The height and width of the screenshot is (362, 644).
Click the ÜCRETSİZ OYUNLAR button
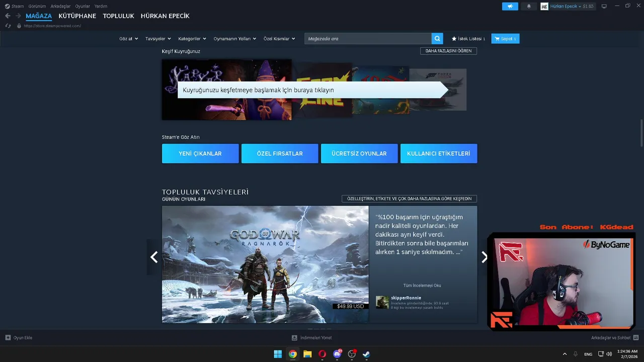(x=359, y=153)
